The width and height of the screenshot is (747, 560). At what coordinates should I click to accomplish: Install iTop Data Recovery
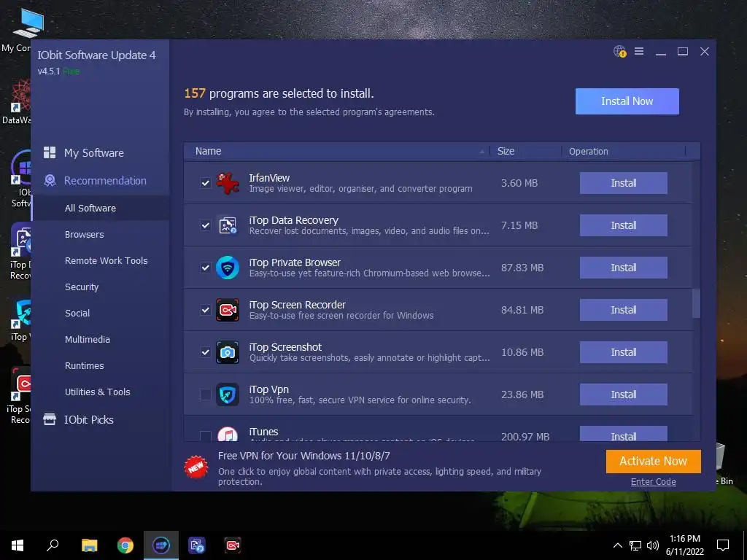pyautogui.click(x=623, y=225)
